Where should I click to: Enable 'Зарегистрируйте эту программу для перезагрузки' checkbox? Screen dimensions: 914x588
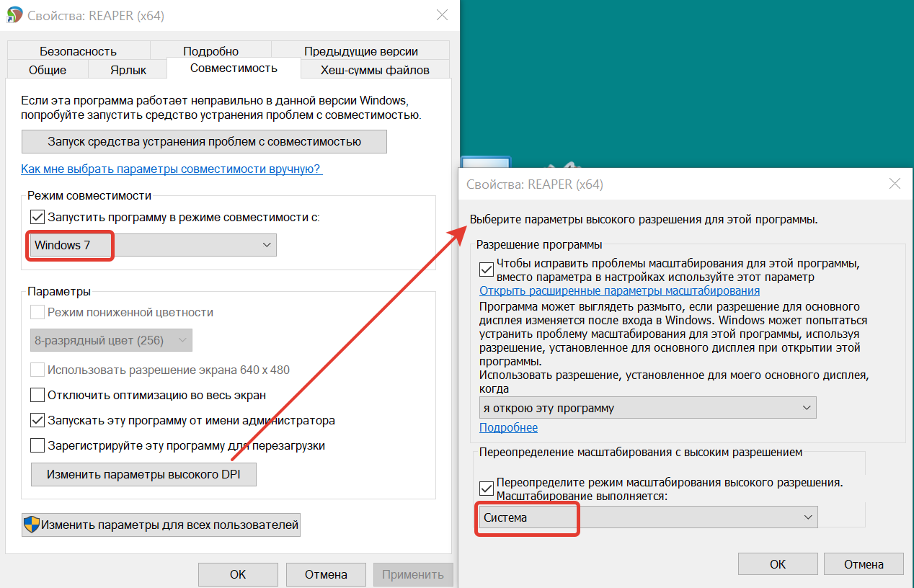coord(37,445)
